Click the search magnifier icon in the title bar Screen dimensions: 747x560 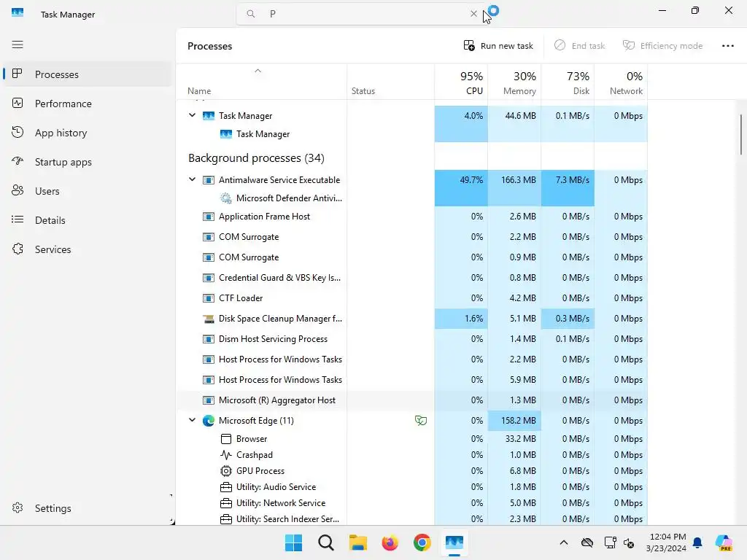click(251, 14)
